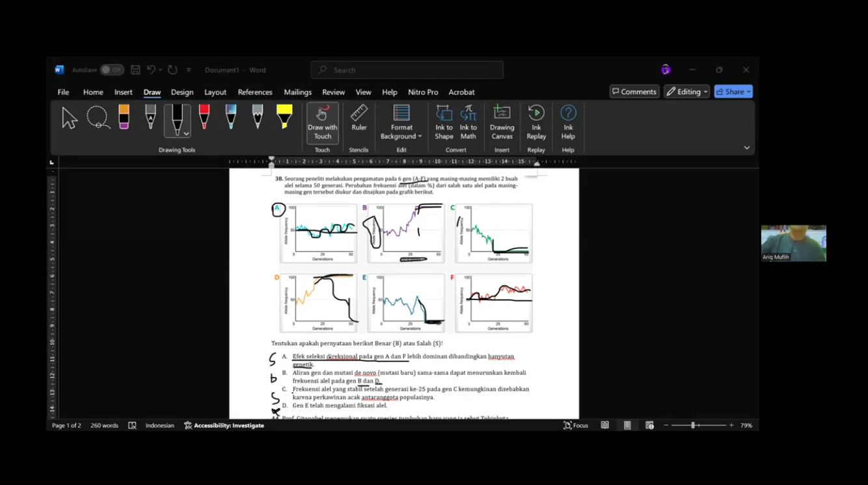Collapse the ribbon with the chevron

(x=747, y=148)
